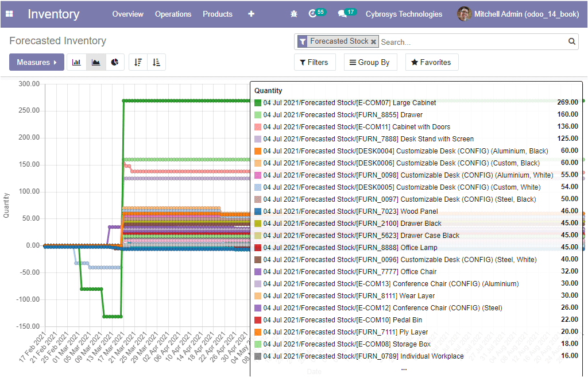Sort chart in ascending order
Image resolution: width=588 pixels, height=377 pixels.
(x=156, y=62)
